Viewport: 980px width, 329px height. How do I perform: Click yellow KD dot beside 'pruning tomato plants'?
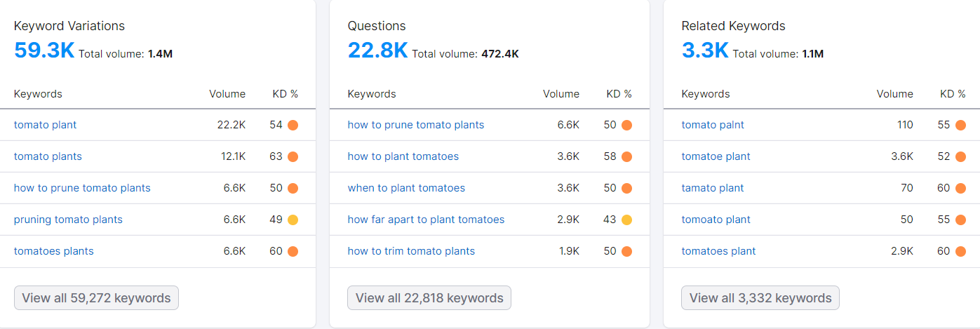pos(293,220)
